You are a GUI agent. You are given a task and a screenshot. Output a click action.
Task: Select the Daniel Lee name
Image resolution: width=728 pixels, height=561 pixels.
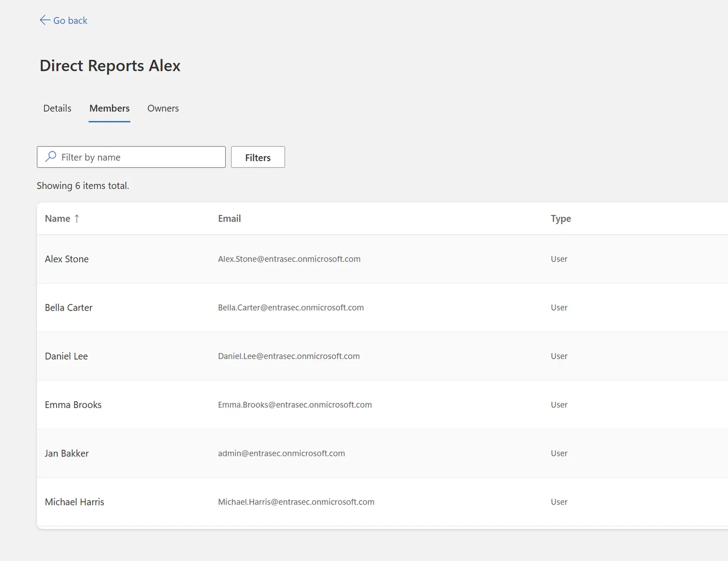pyautogui.click(x=66, y=356)
